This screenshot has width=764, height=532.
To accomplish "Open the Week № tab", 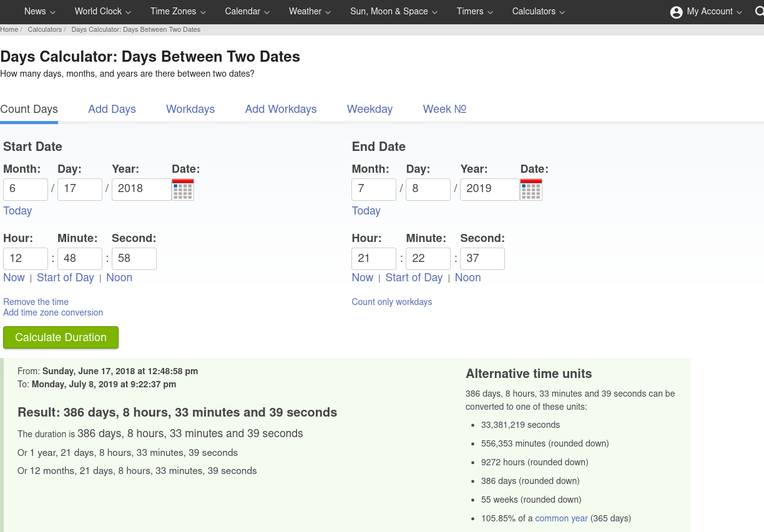I will click(444, 109).
